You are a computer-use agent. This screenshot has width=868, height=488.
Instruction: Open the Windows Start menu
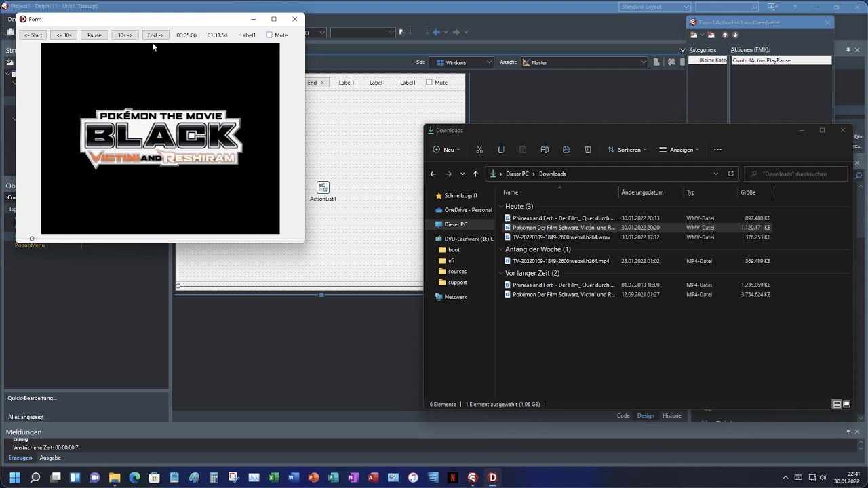coord(15,477)
